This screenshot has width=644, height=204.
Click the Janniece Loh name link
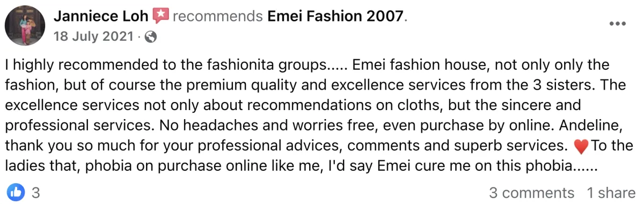(101, 16)
